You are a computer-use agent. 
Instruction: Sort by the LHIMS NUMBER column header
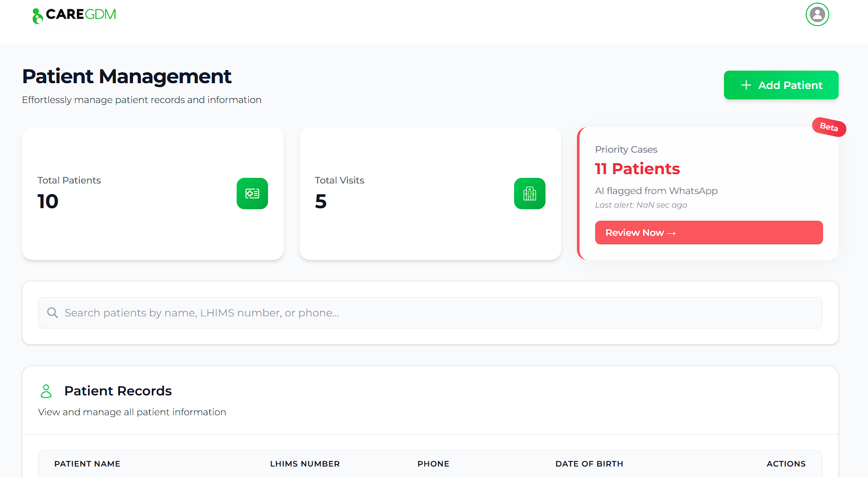[305, 464]
